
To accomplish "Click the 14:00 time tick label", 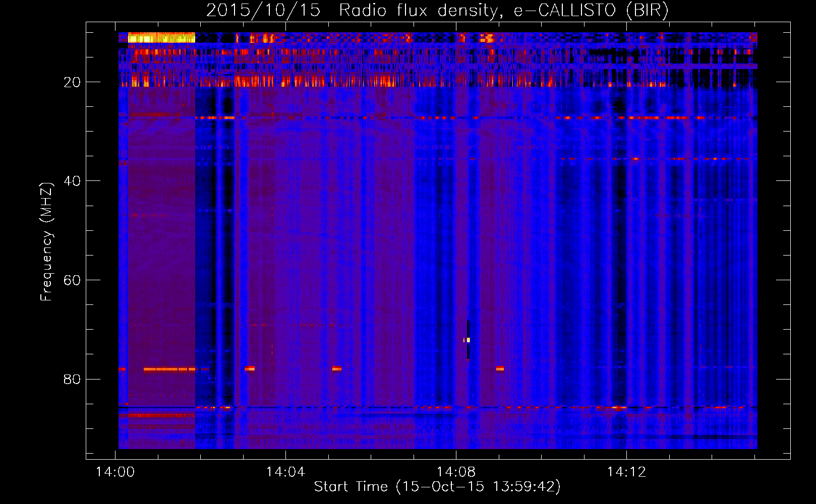I will click(x=115, y=472).
